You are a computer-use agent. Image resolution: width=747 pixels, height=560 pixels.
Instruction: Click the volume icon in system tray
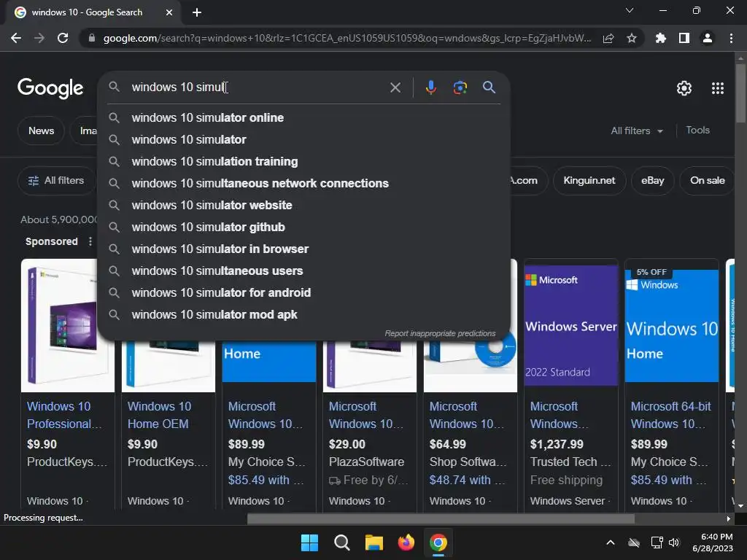point(674,542)
